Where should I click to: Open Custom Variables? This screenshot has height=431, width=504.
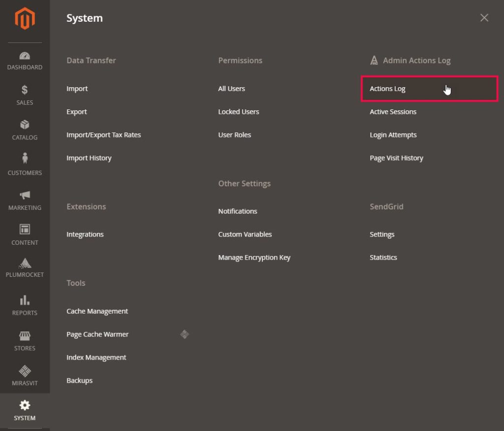(x=245, y=234)
